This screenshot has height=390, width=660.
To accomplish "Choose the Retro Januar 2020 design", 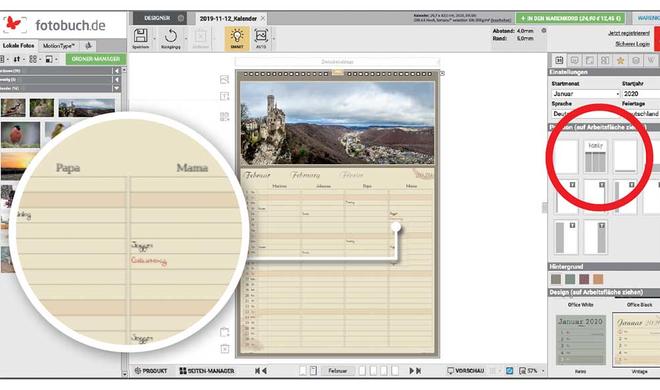I will 580,340.
